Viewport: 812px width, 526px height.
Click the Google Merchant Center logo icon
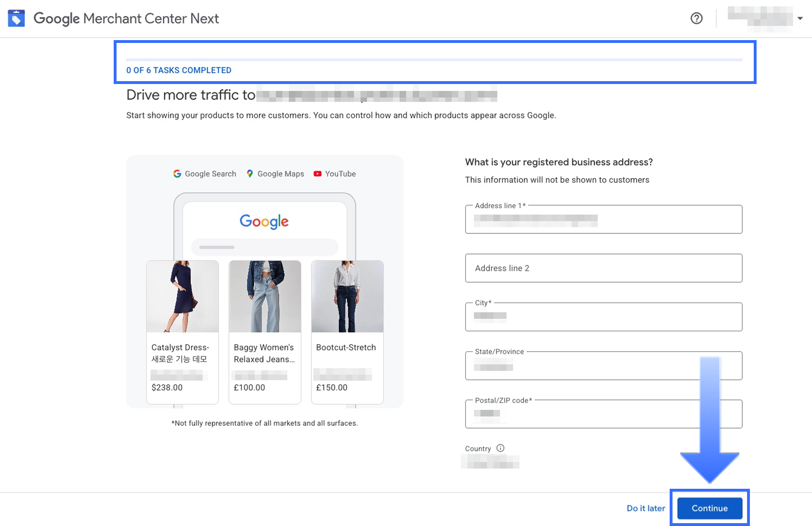point(16,19)
